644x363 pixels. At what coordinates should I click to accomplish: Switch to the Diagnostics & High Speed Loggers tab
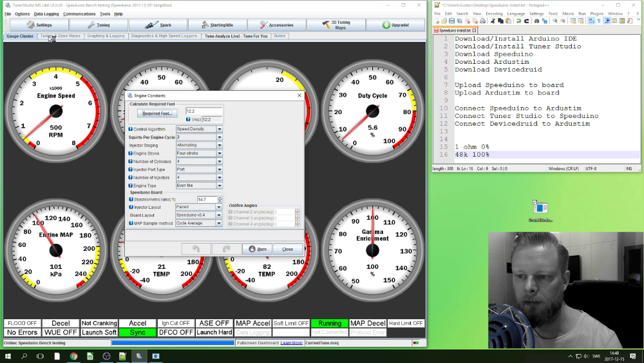tap(166, 36)
